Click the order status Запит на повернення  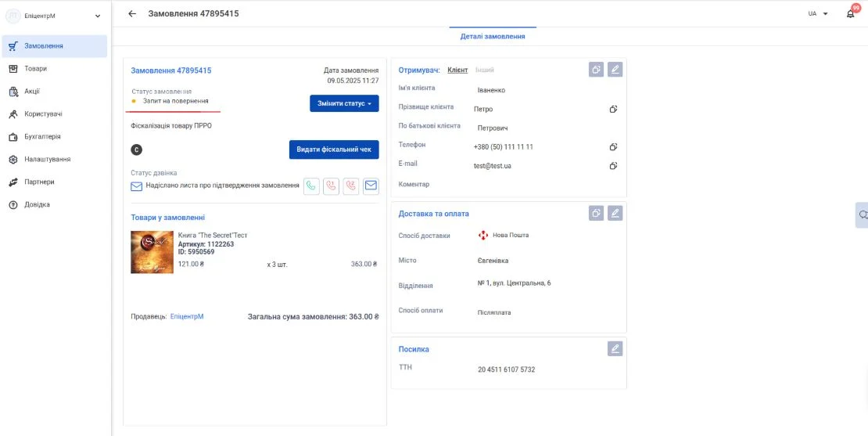pyautogui.click(x=175, y=102)
